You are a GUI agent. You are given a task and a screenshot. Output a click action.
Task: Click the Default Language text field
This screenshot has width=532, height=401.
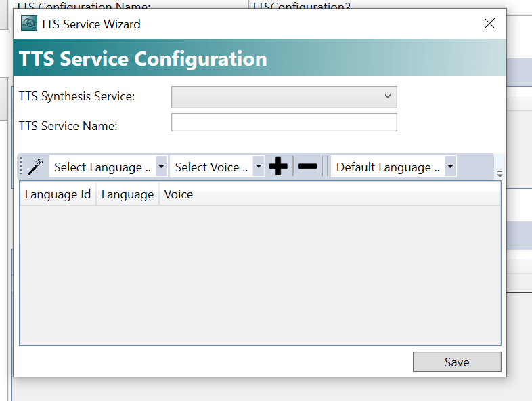coord(388,167)
